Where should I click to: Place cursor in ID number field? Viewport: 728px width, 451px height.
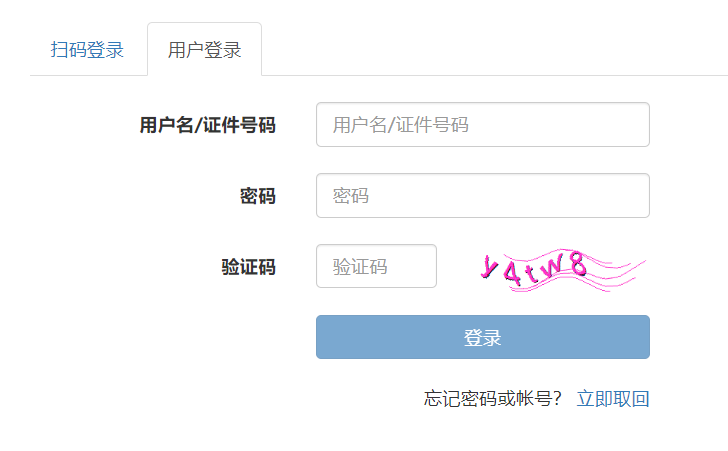(x=482, y=125)
